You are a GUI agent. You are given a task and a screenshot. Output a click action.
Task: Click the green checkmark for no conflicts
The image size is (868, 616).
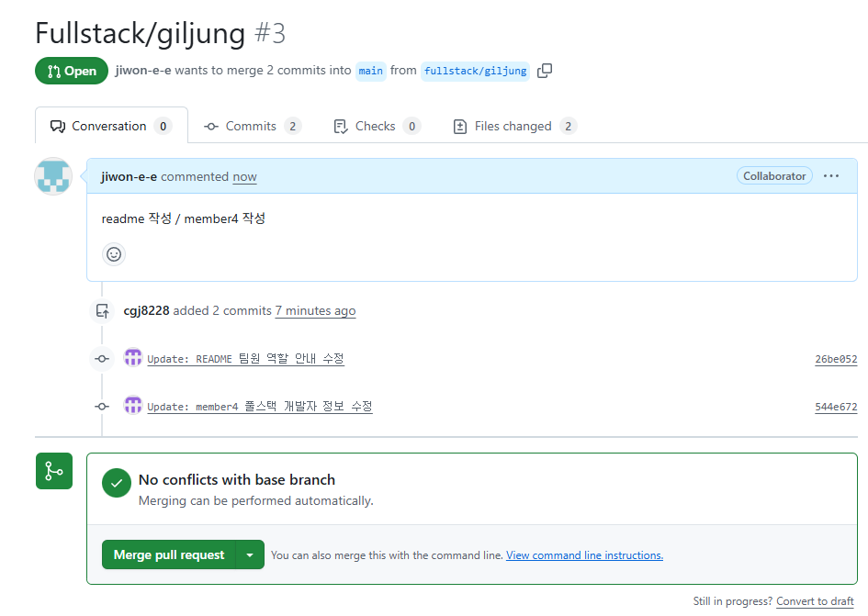point(117,483)
